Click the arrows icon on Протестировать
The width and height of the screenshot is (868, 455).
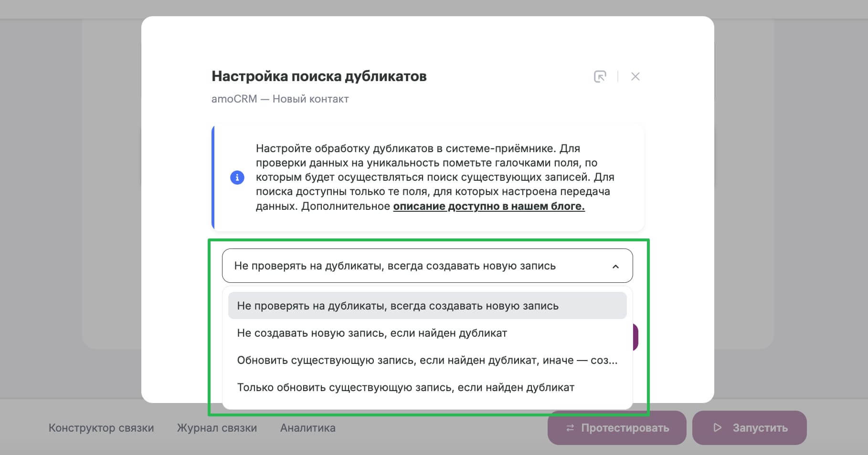tap(570, 428)
